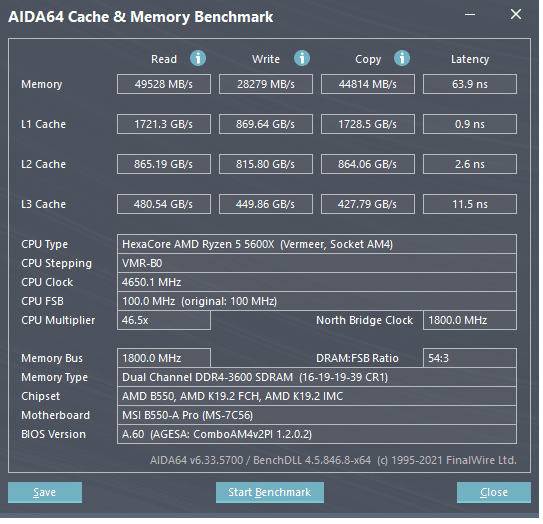
Task: Click the CPU Stepping value VMR-B0
Action: click(x=317, y=263)
